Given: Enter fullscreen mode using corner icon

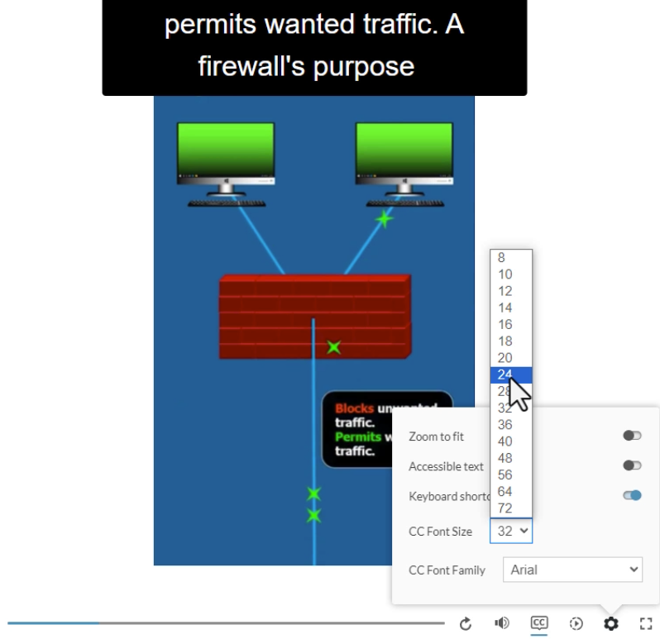Looking at the screenshot, I should click(647, 623).
